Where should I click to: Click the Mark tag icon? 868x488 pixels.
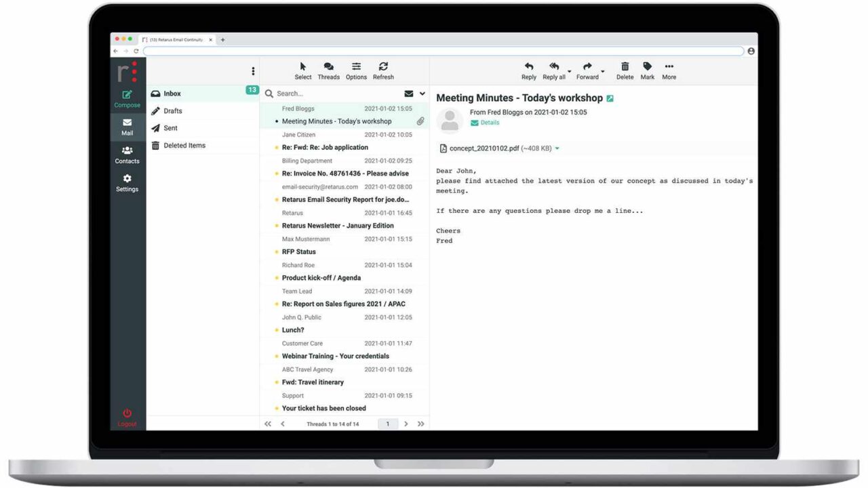point(648,66)
